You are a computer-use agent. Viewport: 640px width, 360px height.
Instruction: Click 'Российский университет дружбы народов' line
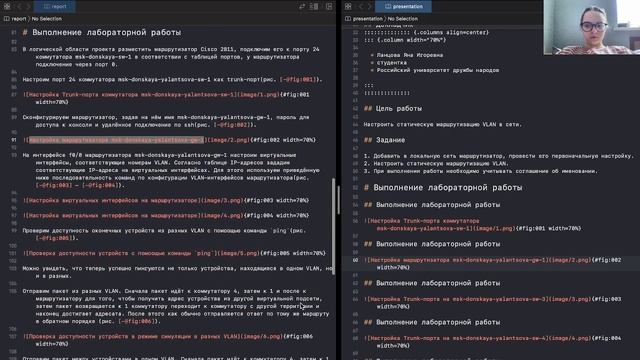[x=438, y=70]
